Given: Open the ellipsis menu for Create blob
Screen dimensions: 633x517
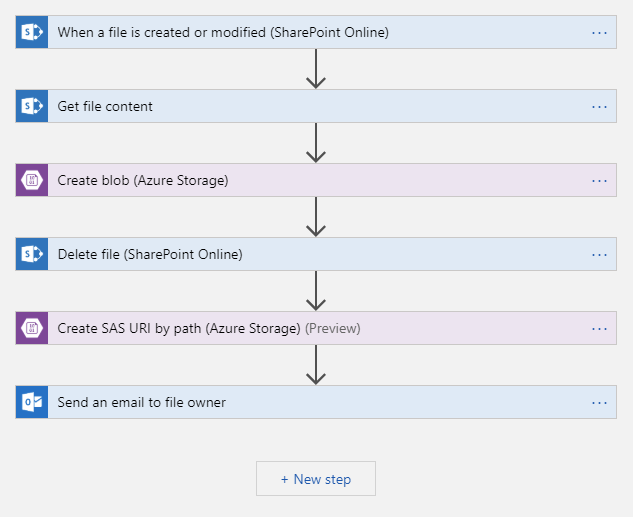Looking at the screenshot, I should [599, 181].
